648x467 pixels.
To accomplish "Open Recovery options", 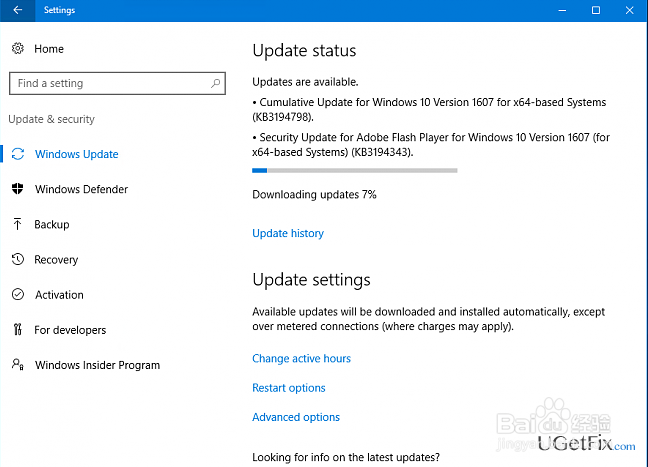I will 56,260.
